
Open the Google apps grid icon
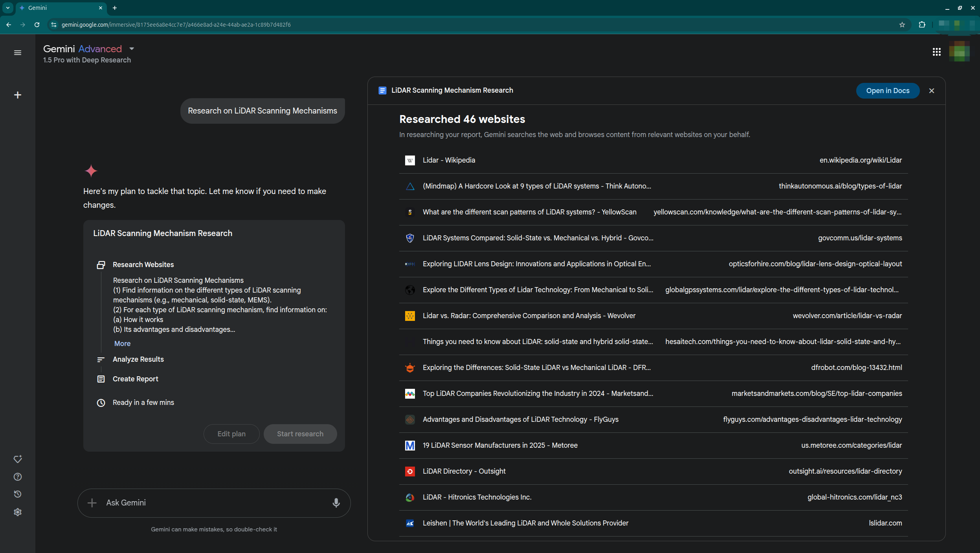click(x=936, y=52)
